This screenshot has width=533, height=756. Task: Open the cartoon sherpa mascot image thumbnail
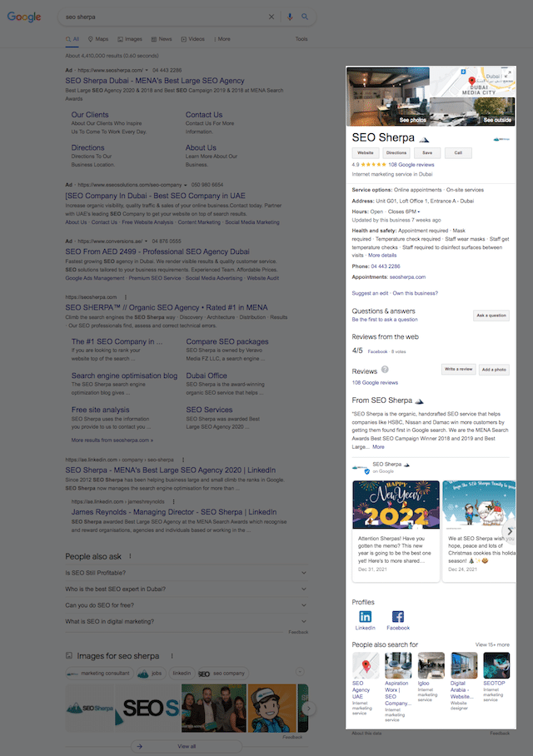pos(271,708)
